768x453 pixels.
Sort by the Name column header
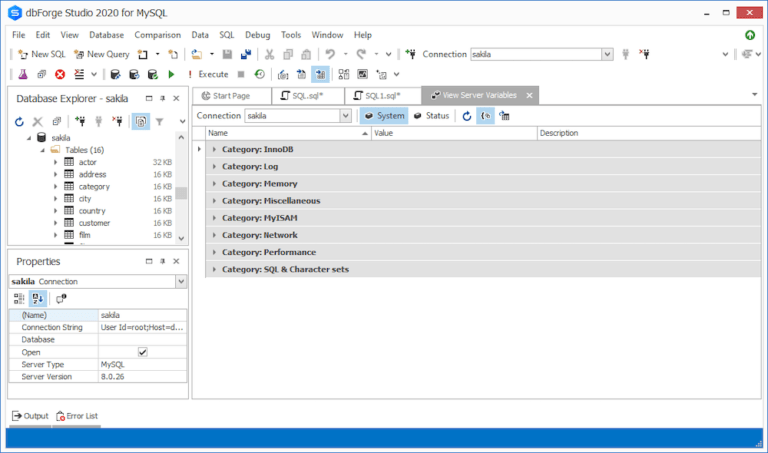pos(288,133)
